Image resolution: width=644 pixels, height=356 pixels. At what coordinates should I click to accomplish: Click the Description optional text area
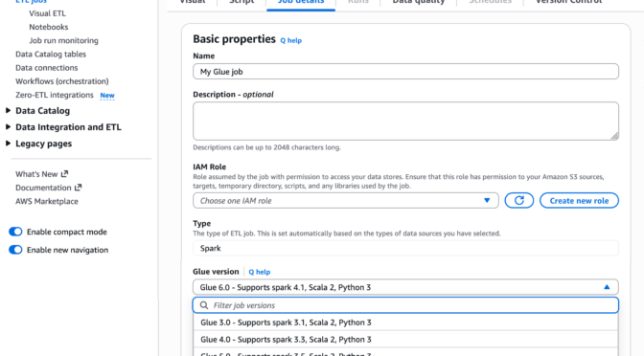[405, 121]
